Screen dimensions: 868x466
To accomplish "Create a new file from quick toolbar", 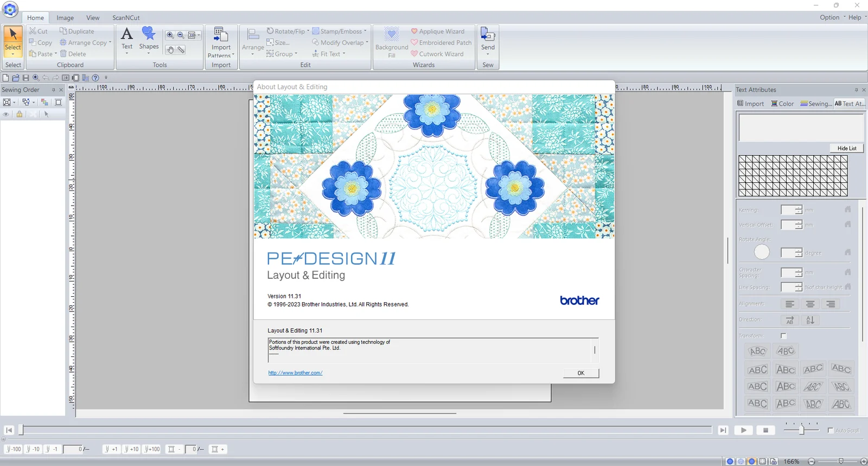I will 5,78.
